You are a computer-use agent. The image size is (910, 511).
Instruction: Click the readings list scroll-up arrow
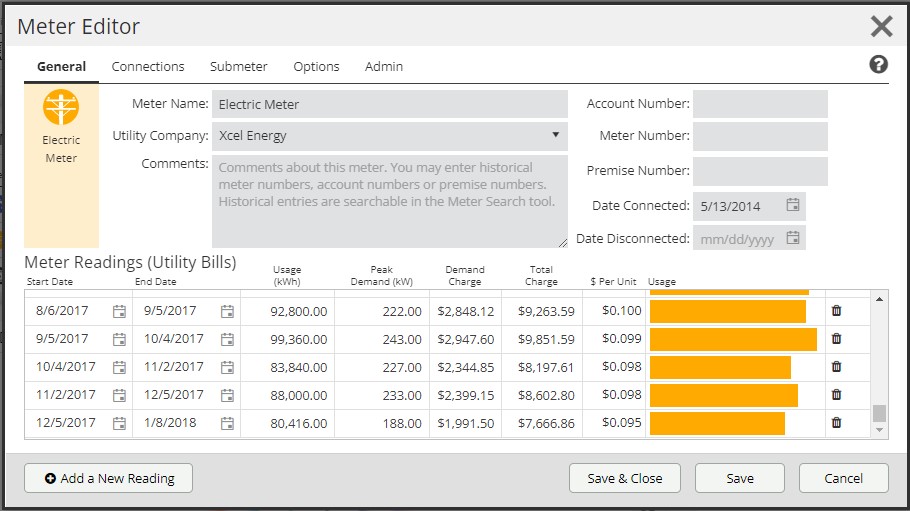(x=879, y=299)
